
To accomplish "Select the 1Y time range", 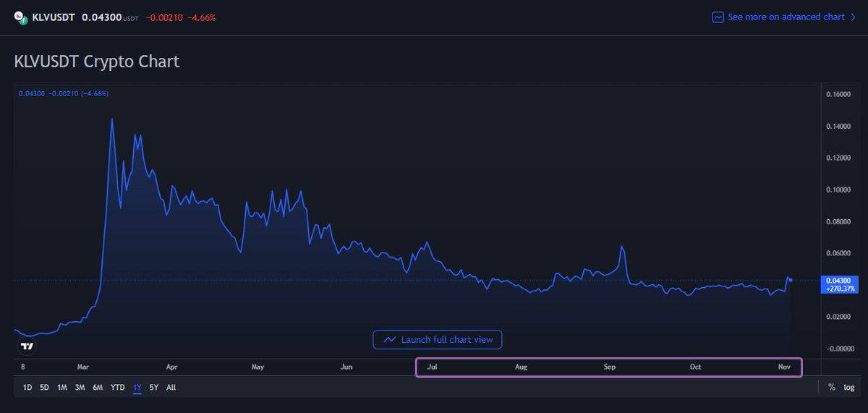I will click(x=137, y=388).
